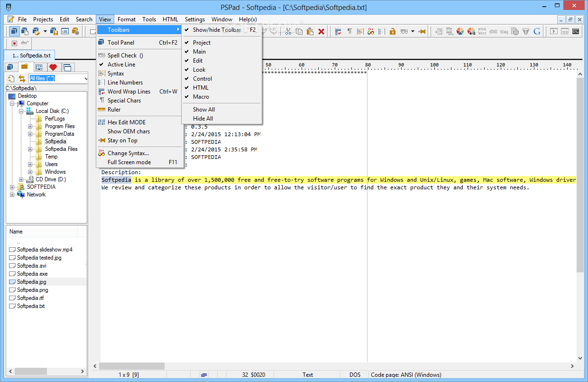This screenshot has width=588, height=382.
Task: Click Stay on Top entry
Action: [139, 140]
